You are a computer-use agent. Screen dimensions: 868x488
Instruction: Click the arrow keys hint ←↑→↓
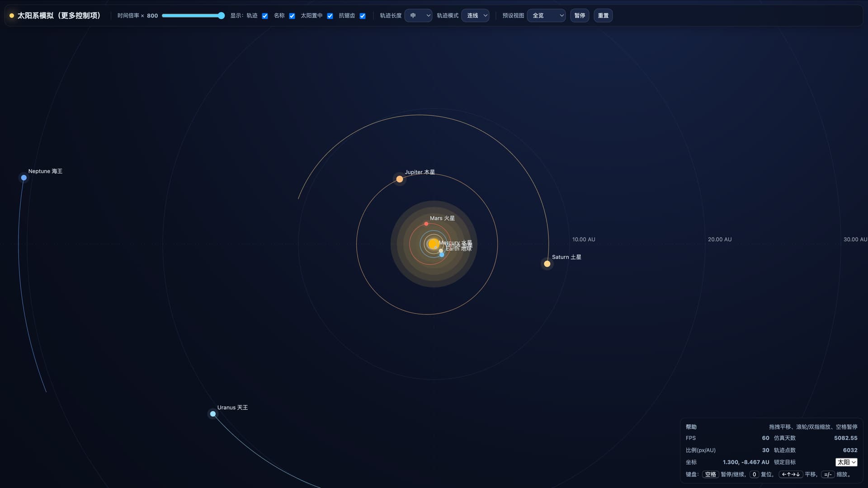coord(791,474)
